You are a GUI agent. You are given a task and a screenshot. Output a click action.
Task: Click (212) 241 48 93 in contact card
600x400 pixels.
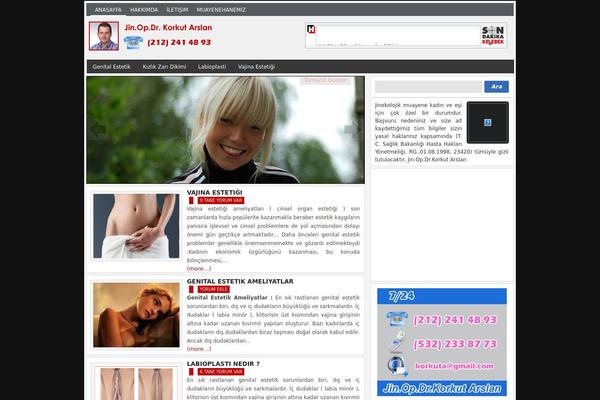(455, 320)
